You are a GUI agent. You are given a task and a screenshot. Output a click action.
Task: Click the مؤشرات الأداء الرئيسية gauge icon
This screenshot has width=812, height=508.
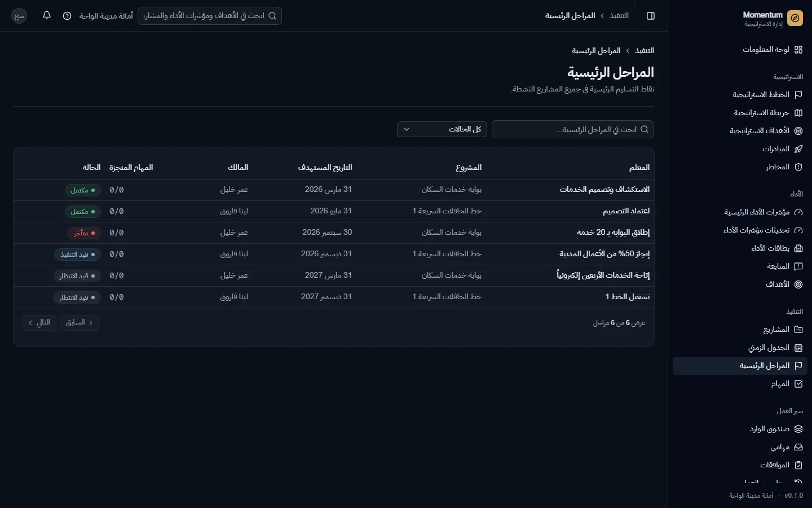click(x=798, y=212)
